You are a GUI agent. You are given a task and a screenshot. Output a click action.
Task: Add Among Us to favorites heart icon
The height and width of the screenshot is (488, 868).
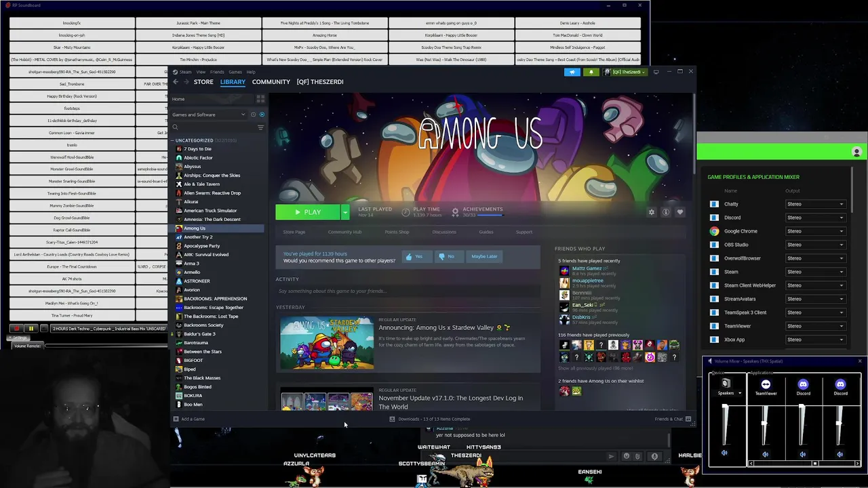680,212
